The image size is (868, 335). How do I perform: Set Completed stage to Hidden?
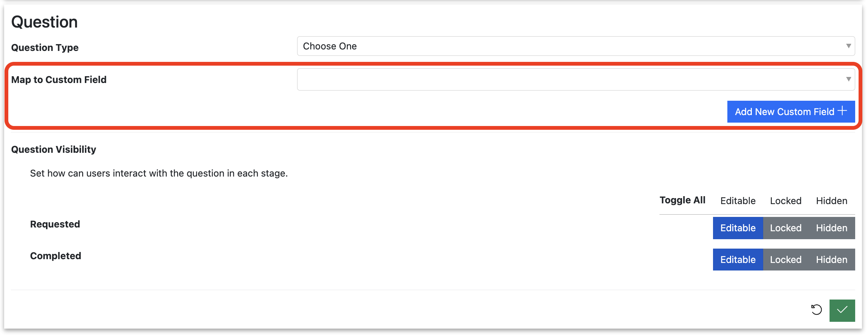[x=831, y=260]
